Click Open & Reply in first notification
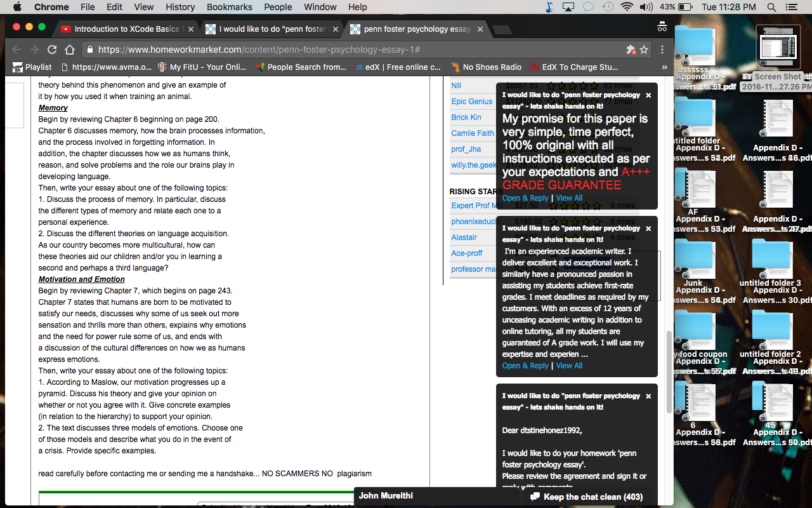 click(x=525, y=198)
